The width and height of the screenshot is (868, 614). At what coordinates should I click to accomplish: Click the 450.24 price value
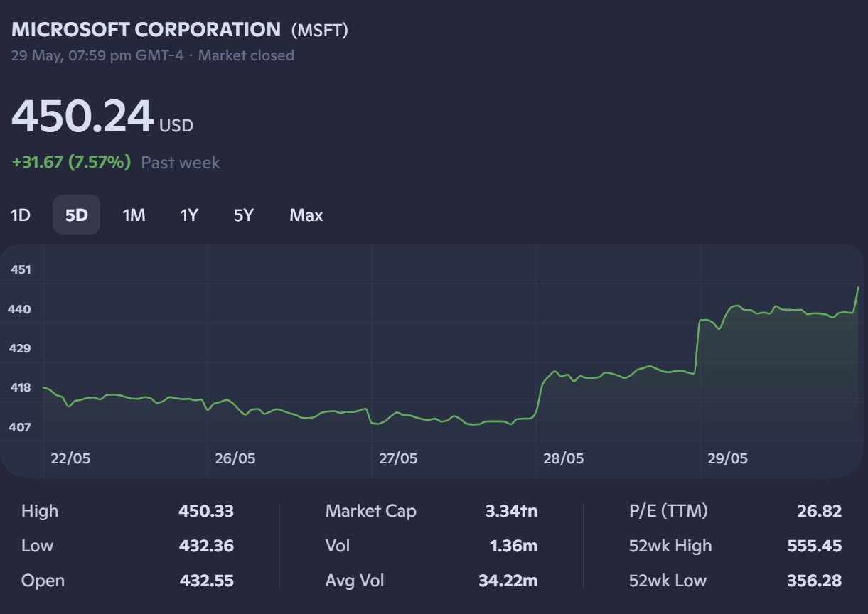pyautogui.click(x=82, y=116)
